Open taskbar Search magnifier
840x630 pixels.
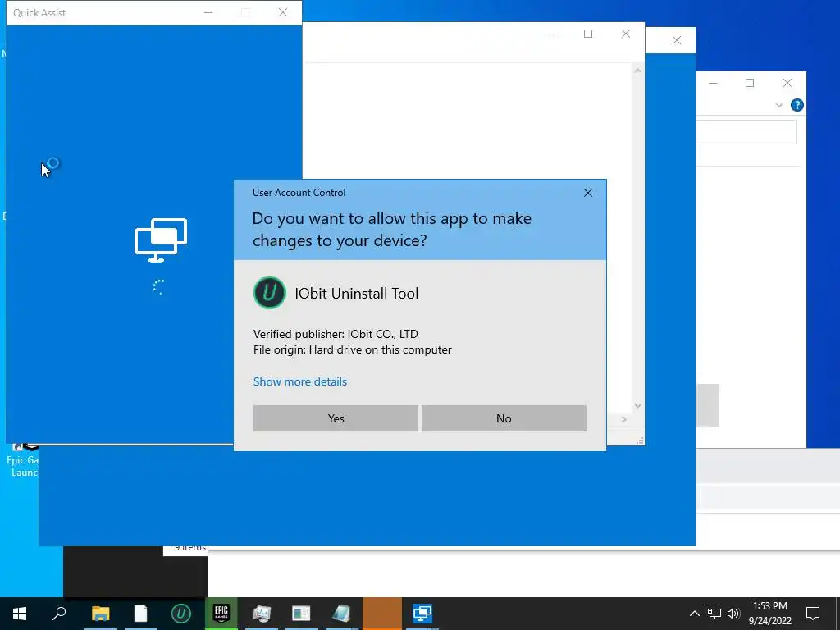(x=59, y=614)
